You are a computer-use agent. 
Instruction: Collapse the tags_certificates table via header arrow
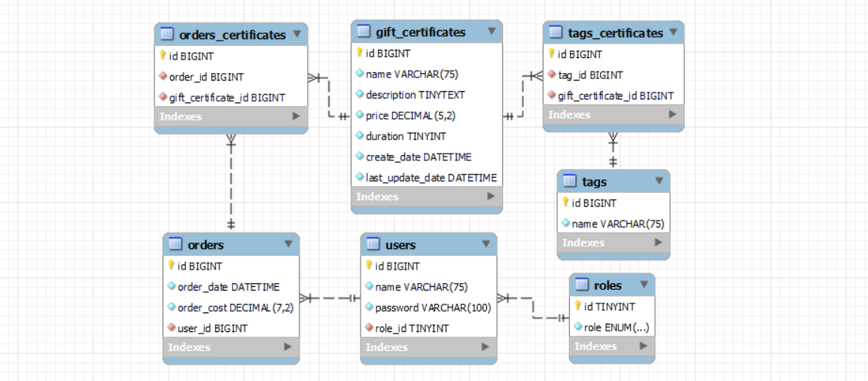[673, 32]
